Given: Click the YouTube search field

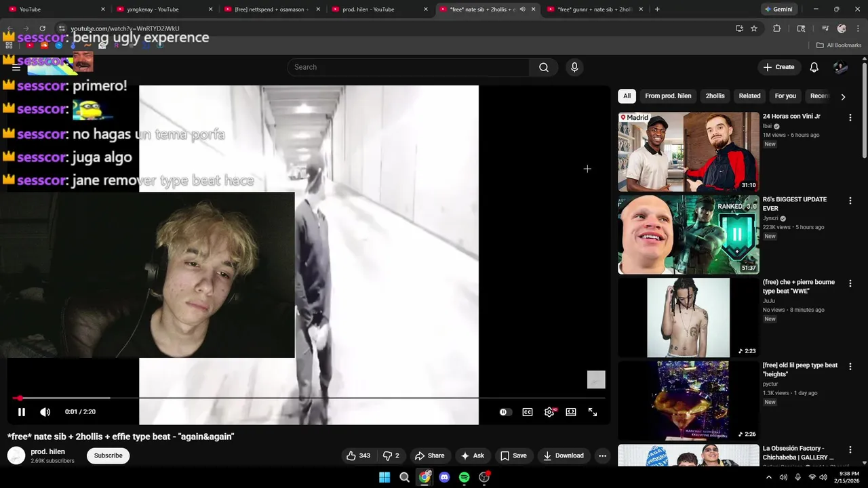Looking at the screenshot, I should coord(408,67).
